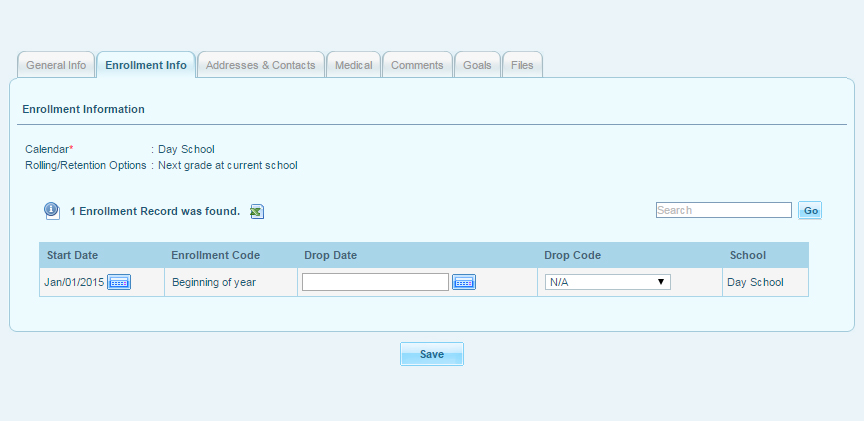Select the Enrollment Info tab

pos(146,65)
